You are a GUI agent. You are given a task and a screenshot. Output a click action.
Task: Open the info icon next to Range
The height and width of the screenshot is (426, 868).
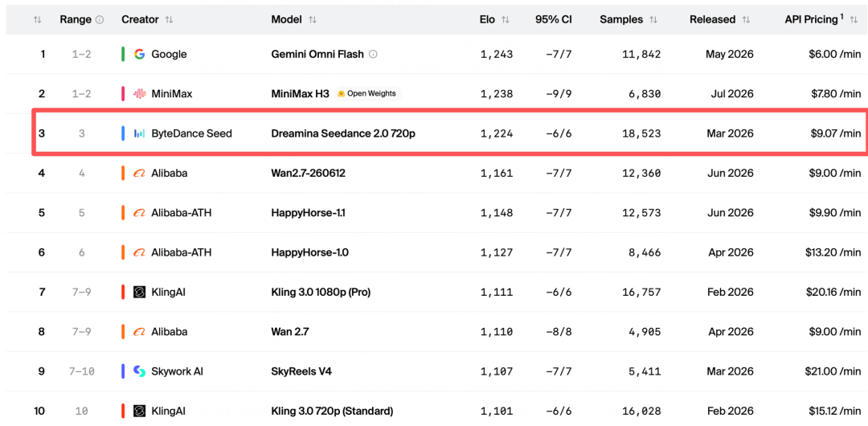[100, 20]
